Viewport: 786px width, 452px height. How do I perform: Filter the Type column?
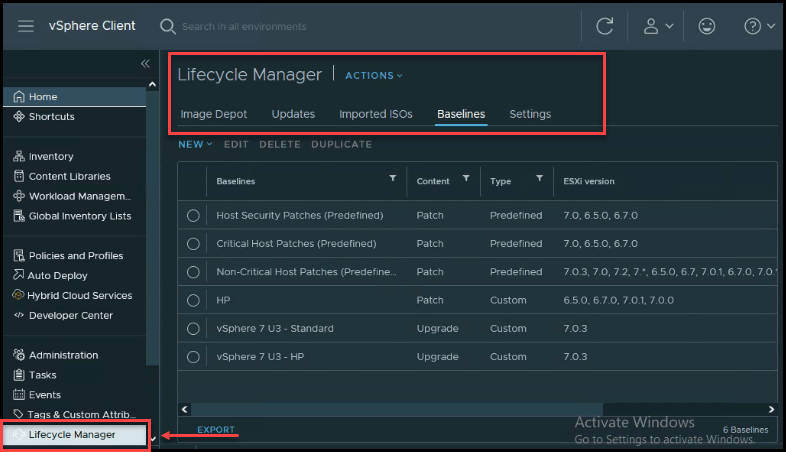click(x=539, y=178)
